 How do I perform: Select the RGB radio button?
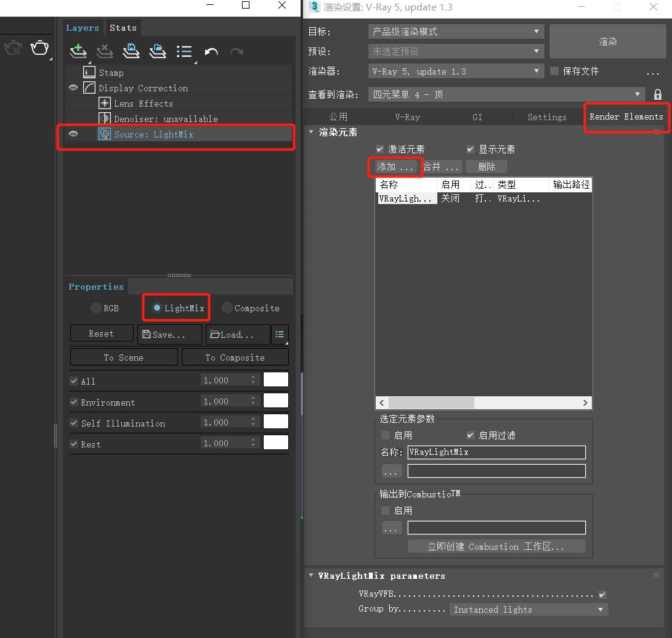(x=96, y=308)
